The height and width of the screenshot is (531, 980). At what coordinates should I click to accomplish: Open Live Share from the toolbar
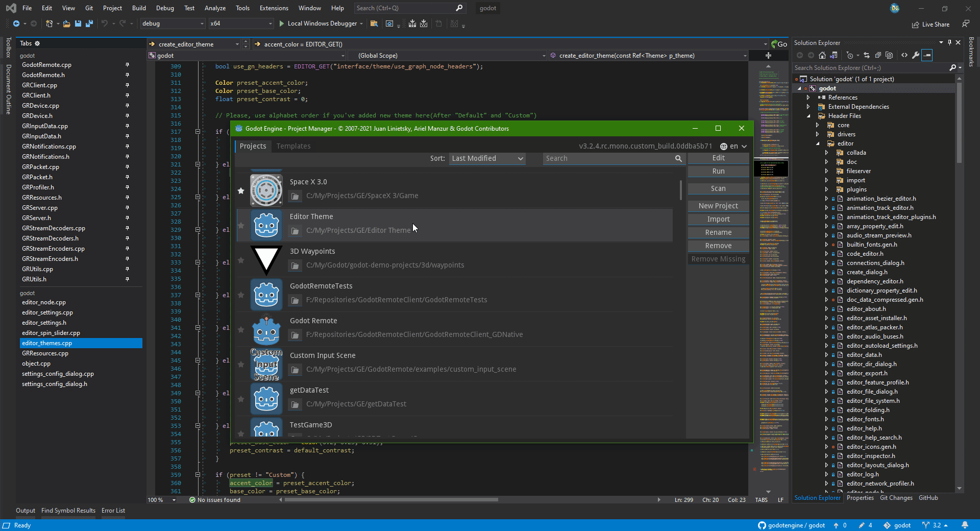[930, 24]
